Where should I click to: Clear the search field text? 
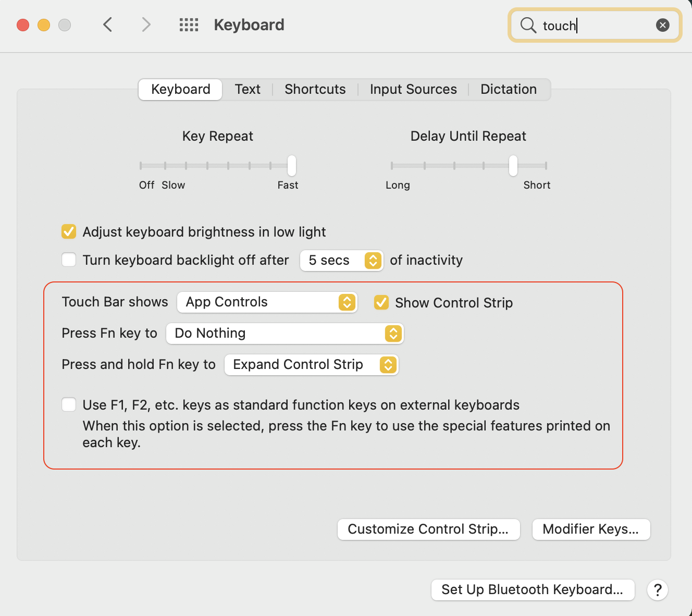[x=662, y=25]
